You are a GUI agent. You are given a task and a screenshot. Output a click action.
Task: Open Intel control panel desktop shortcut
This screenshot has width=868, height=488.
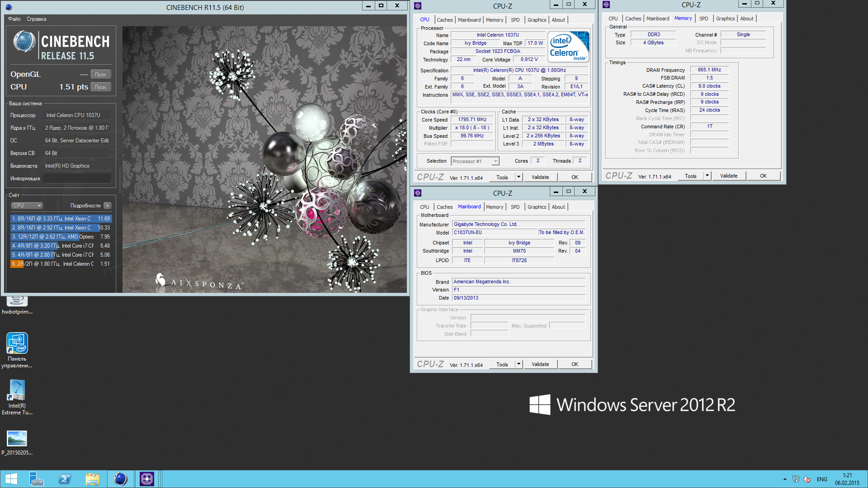click(x=17, y=351)
